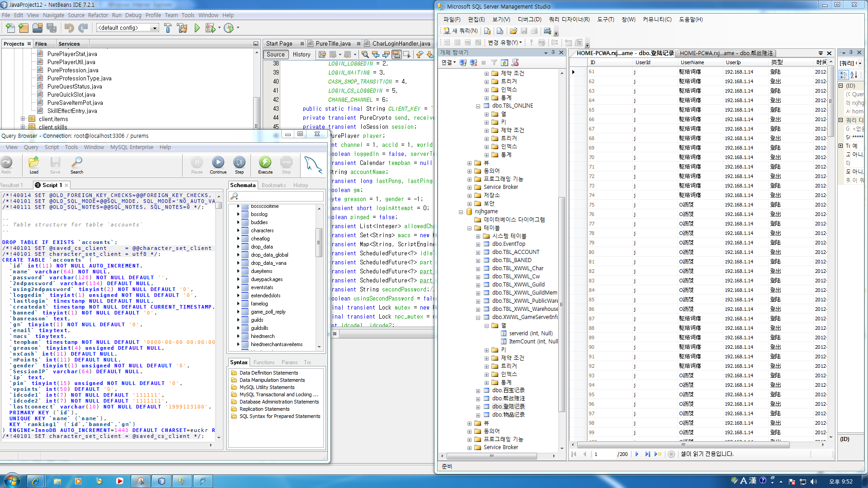Screen dimensions: 868x488
Task: Click the Step icon in Query Browser
Action: pos(239,165)
